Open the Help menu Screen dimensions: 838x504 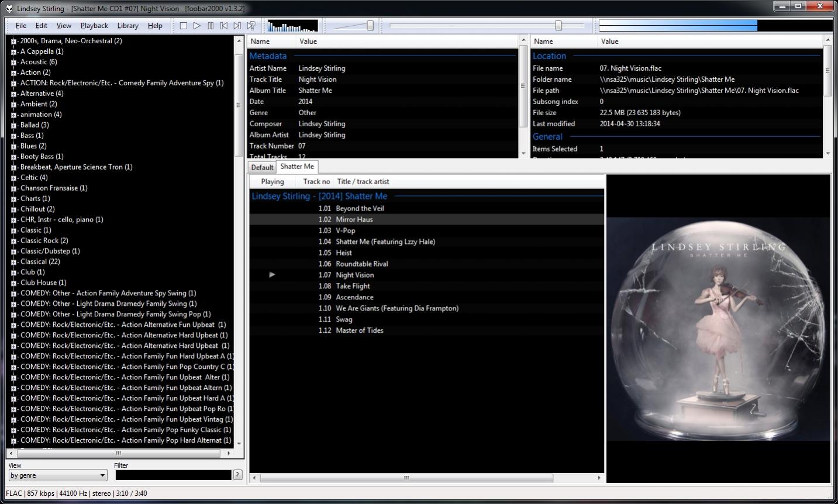pos(155,26)
